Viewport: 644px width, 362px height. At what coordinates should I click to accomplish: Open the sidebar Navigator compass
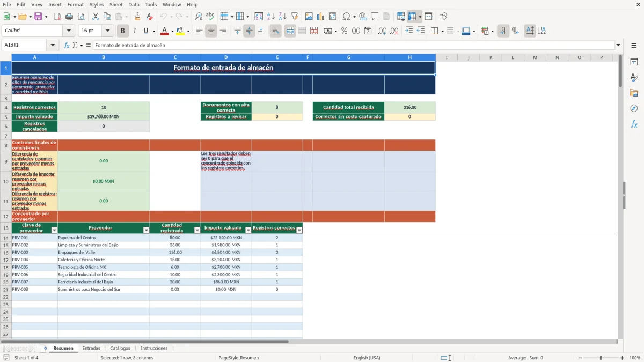(634, 108)
